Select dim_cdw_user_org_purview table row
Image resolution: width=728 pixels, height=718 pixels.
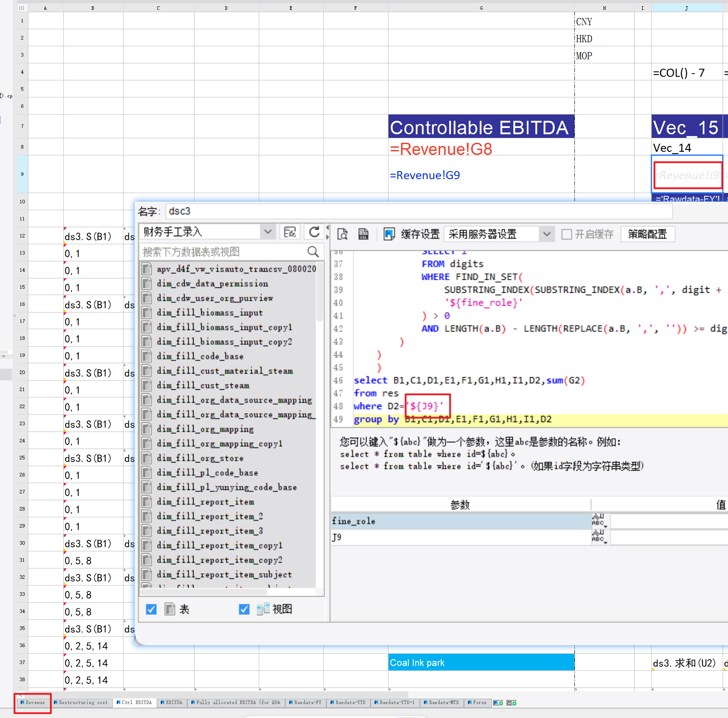(x=228, y=298)
